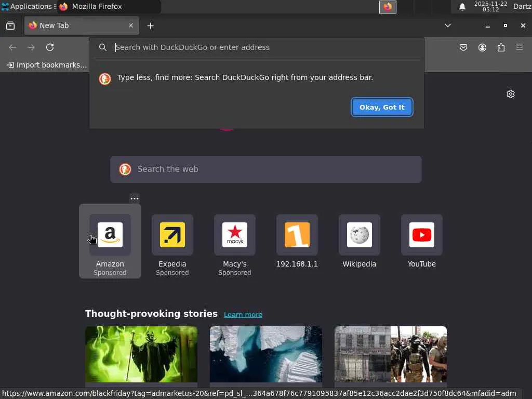The width and height of the screenshot is (532, 399).
Task: Open the armed soldiers story thumbnail
Action: [x=391, y=354]
